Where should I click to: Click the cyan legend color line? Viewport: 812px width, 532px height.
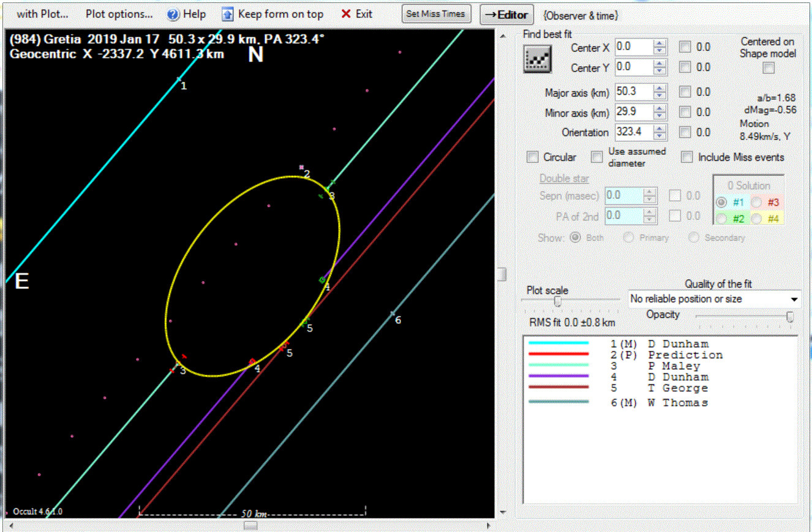pyautogui.click(x=558, y=343)
